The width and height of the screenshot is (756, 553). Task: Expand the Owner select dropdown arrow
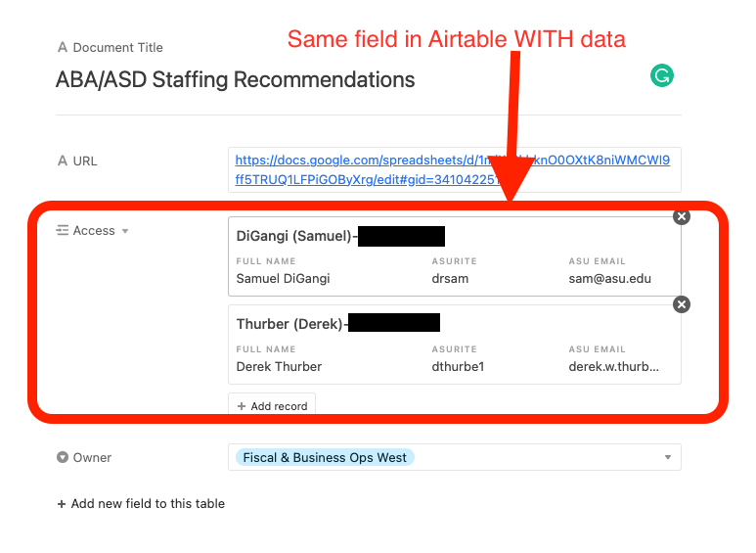668,457
